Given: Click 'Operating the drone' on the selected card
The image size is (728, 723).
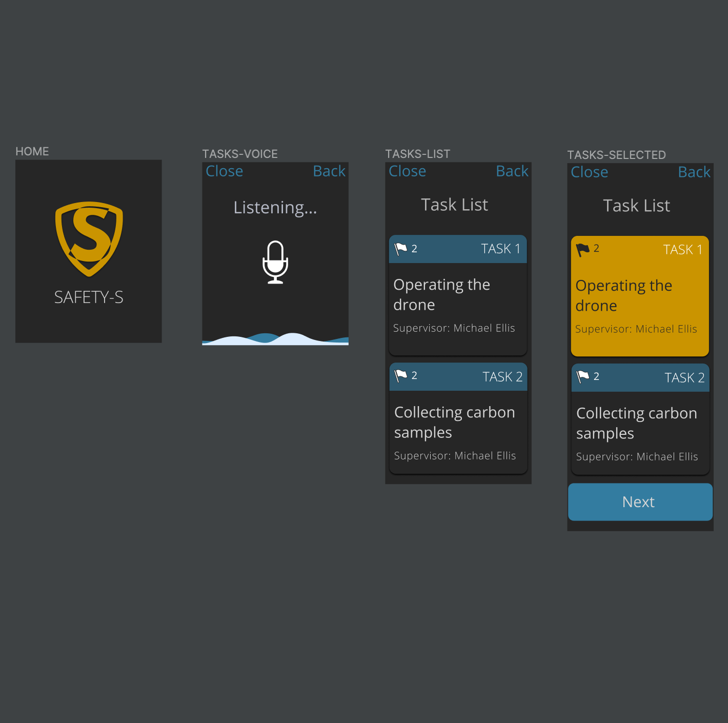Looking at the screenshot, I should click(x=624, y=296).
